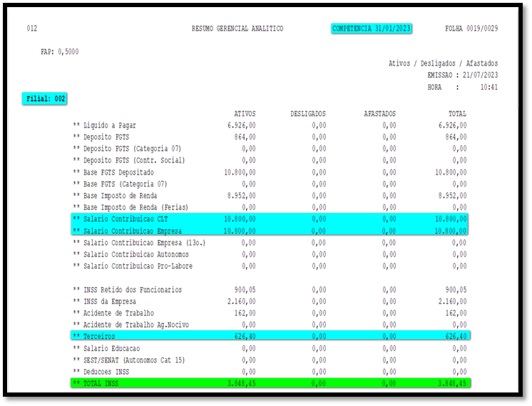Click the Deposito FGTS row label
The image size is (532, 406).
(106, 137)
